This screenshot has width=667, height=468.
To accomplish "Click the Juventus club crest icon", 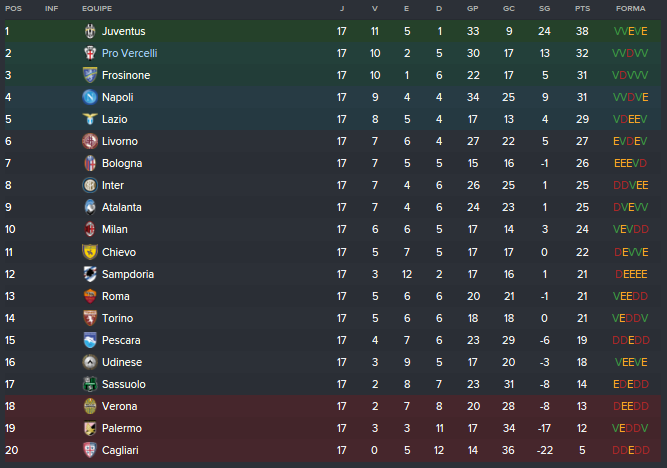I will tap(89, 31).
